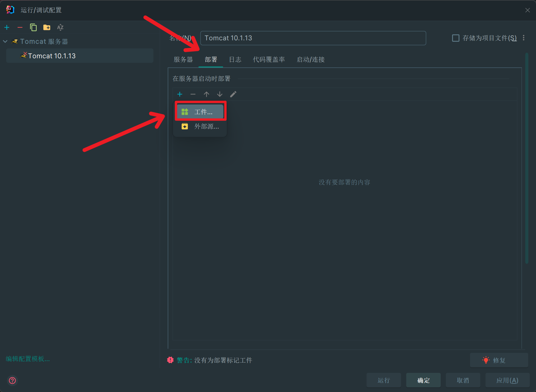The image size is (536, 392).
Task: Add a new run configuration
Action: pos(7,27)
